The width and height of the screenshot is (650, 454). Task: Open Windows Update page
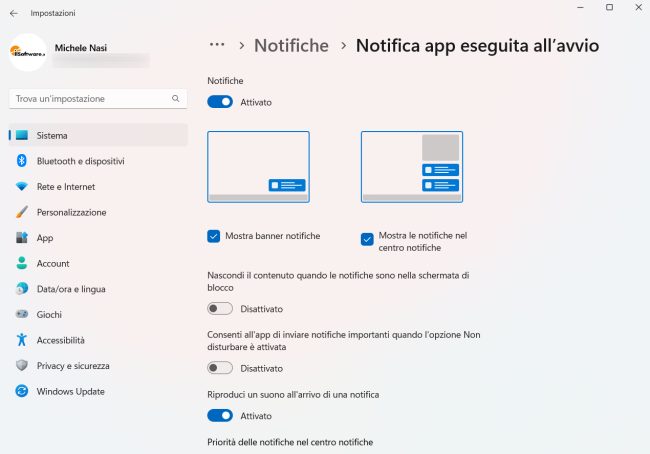tap(70, 391)
